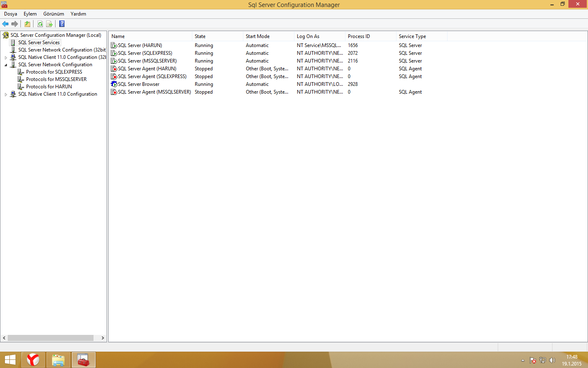Sort by the Start Mode column header

click(269, 36)
